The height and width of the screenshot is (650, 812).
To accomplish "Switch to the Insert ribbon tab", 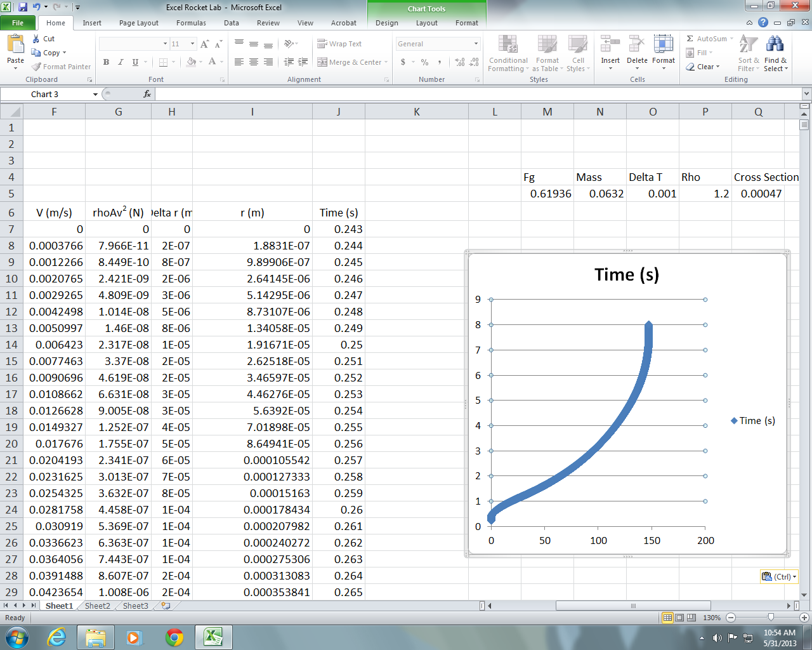I will click(x=92, y=23).
